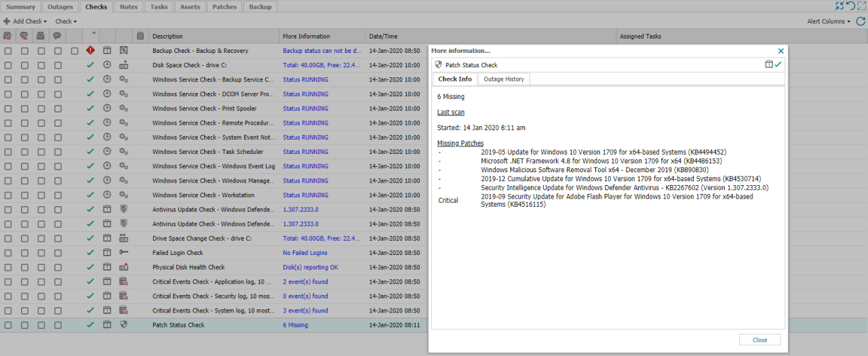The image size is (868, 356).
Task: Toggle second checkbox in Physical Disk Health Check row
Action: coord(24,267)
